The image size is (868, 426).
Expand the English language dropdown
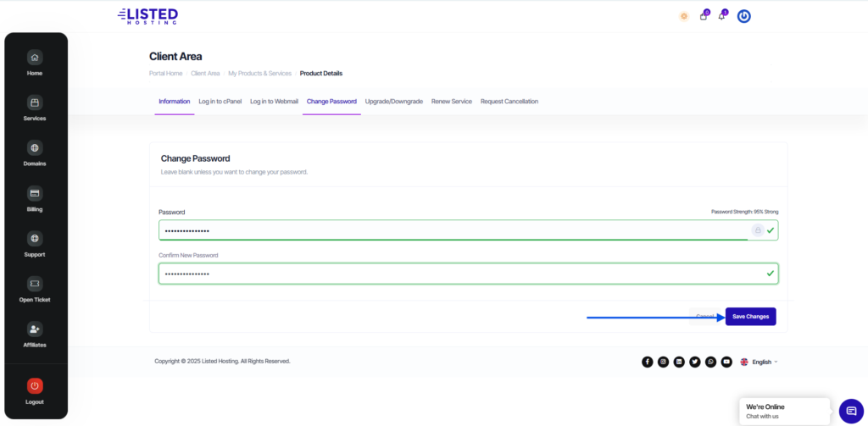point(759,362)
